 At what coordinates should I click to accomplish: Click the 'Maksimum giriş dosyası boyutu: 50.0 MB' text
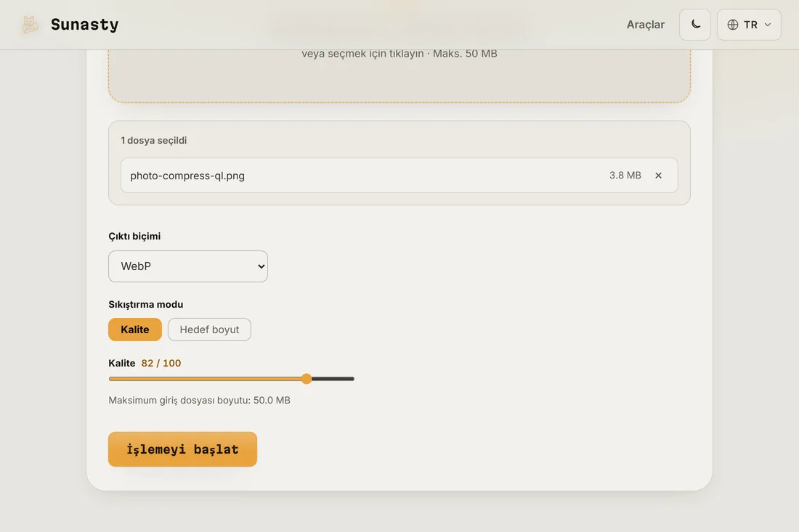(x=199, y=400)
